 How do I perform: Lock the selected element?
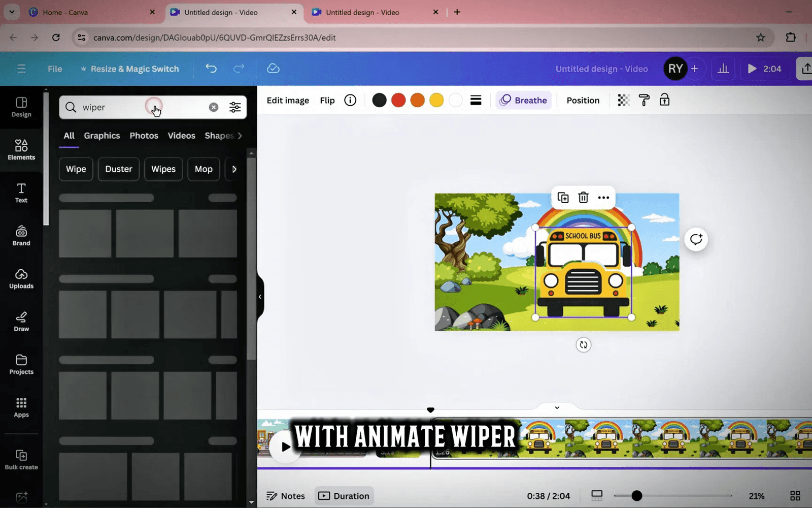(x=664, y=100)
